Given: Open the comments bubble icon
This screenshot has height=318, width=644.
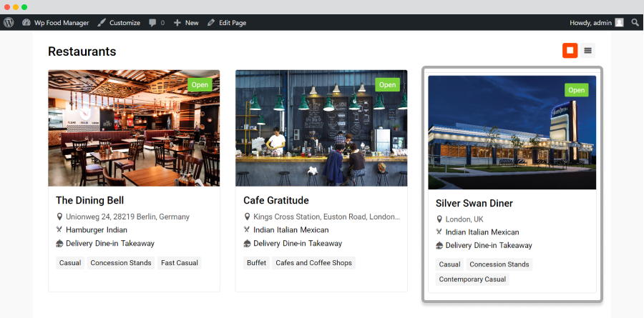Looking at the screenshot, I should pos(152,23).
